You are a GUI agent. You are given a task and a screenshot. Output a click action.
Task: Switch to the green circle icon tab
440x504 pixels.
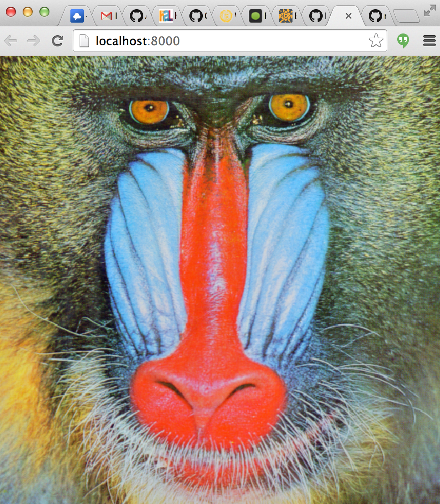256,16
